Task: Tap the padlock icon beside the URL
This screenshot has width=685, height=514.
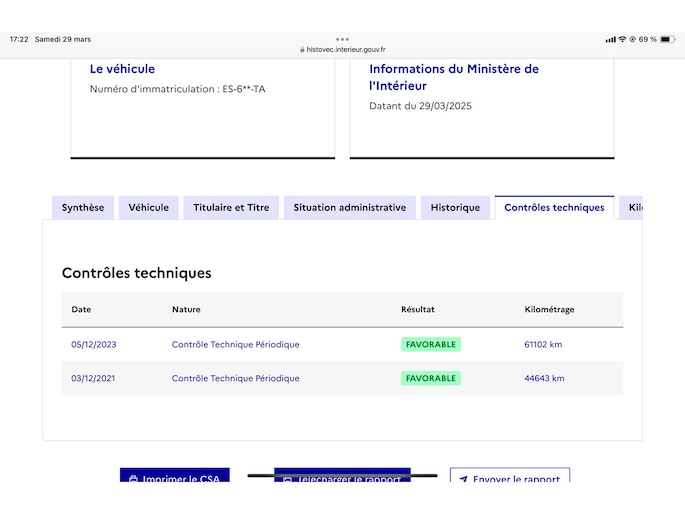Action: (301, 49)
